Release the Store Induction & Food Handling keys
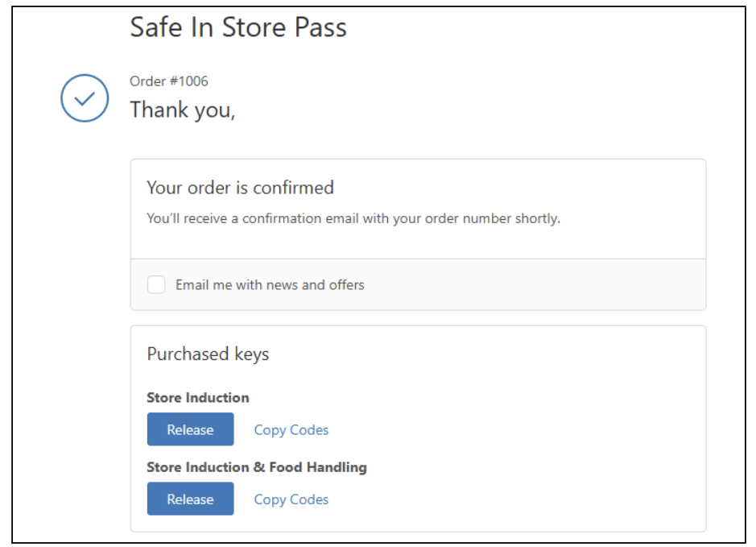Viewport: 756px width, 547px height. [x=191, y=499]
